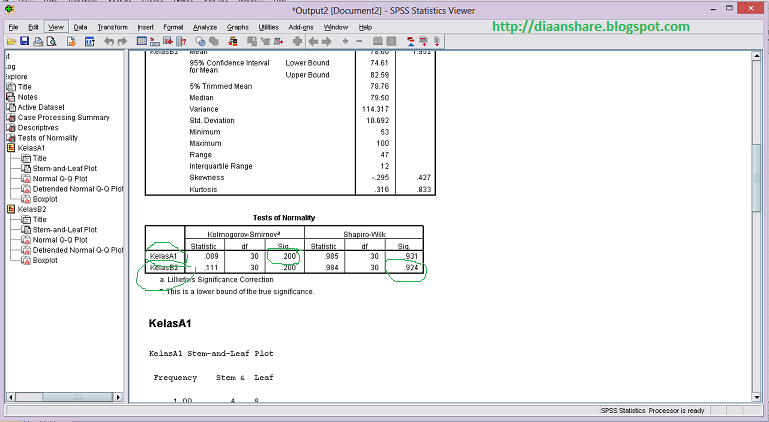
Task: Open the Data menu
Action: click(80, 27)
